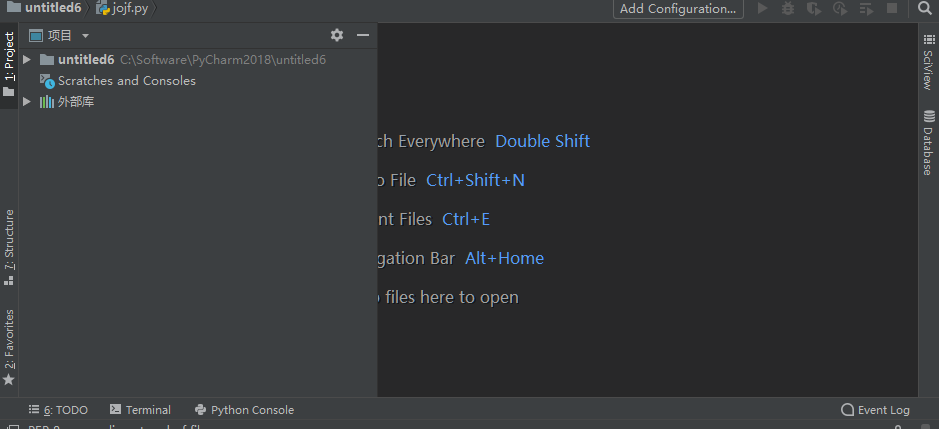
Task: Click the Stop square icon
Action: (x=892, y=9)
